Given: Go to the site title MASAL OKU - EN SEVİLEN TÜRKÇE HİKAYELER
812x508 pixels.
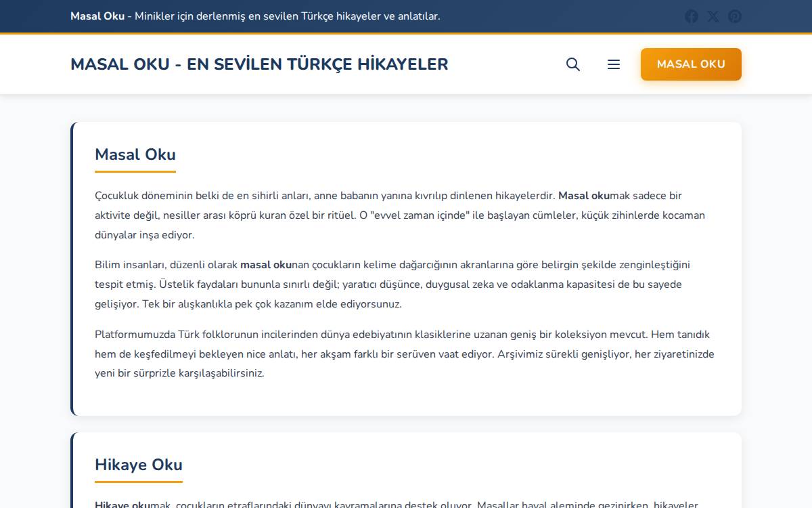Looking at the screenshot, I should (x=259, y=64).
